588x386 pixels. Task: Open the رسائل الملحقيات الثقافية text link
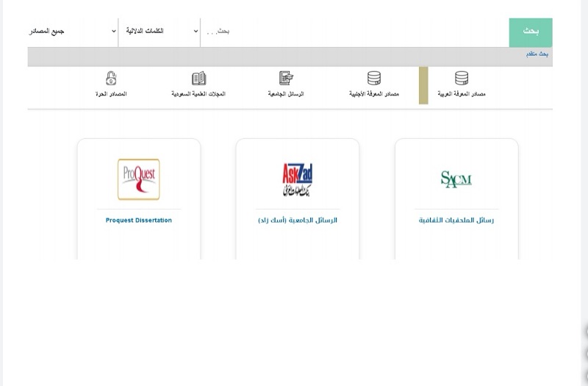pos(456,220)
